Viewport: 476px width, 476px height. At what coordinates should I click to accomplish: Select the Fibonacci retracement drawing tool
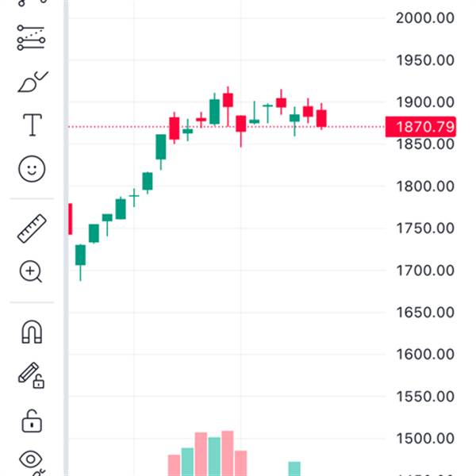click(32, 37)
